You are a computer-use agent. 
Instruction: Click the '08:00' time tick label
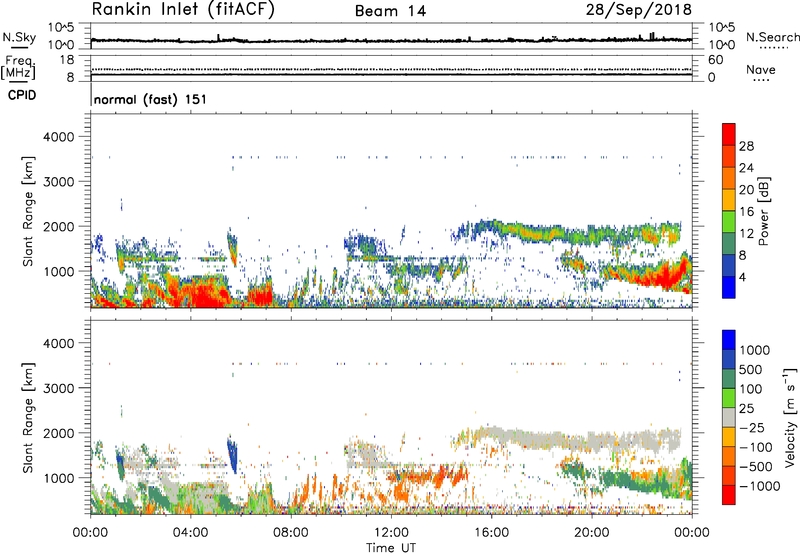(x=291, y=533)
